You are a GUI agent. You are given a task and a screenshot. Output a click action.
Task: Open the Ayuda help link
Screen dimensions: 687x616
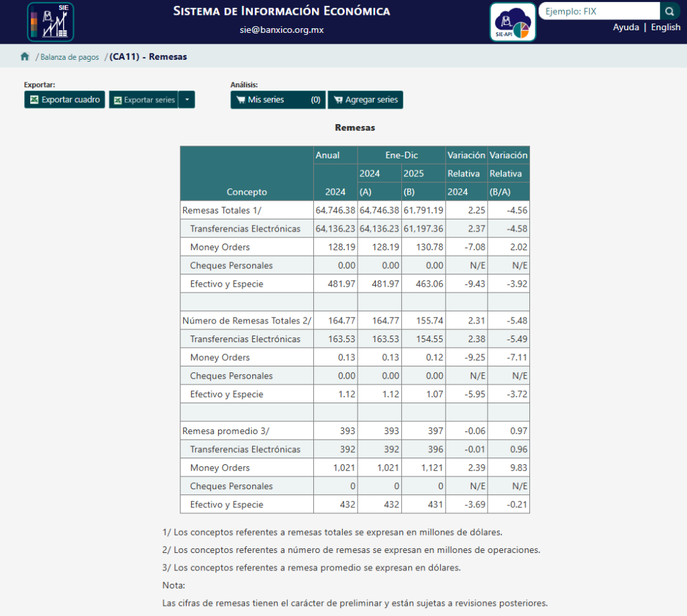click(x=625, y=28)
